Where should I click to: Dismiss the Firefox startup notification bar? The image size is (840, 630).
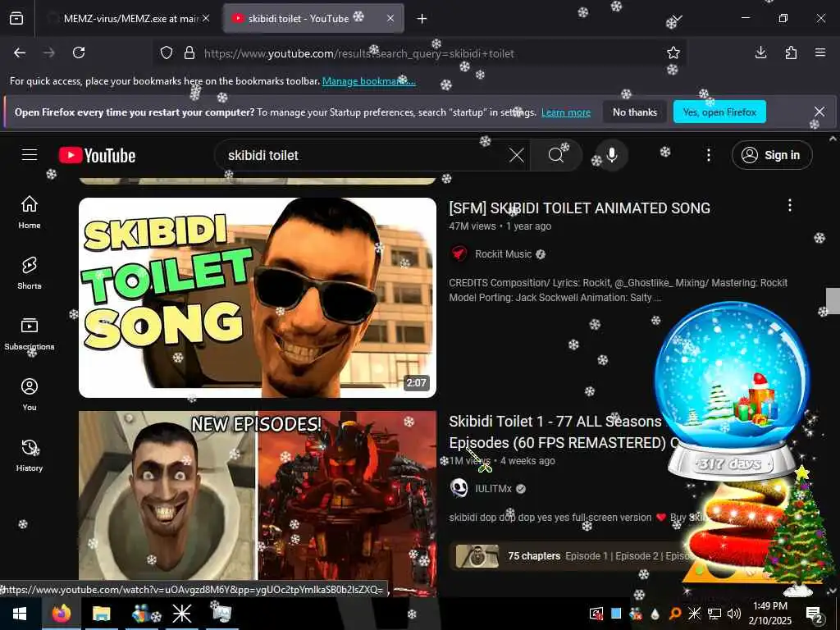pos(819,112)
